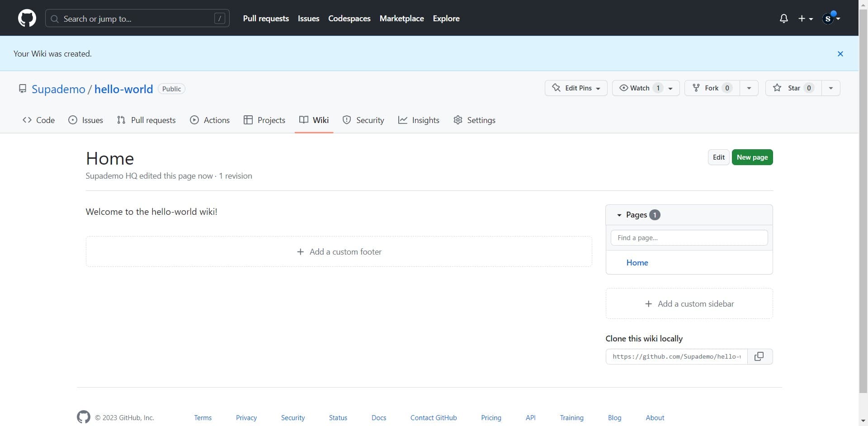The width and height of the screenshot is (868, 426).
Task: Copy the wiki clone URL
Action: click(x=759, y=356)
